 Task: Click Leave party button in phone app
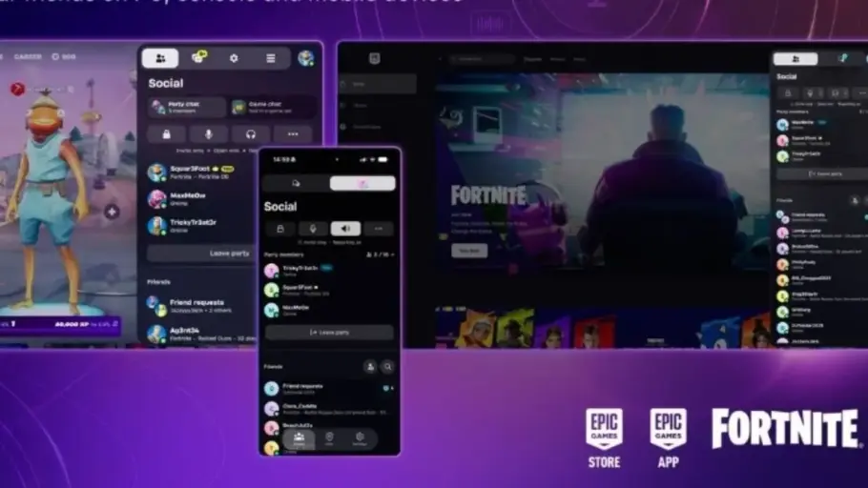329,332
